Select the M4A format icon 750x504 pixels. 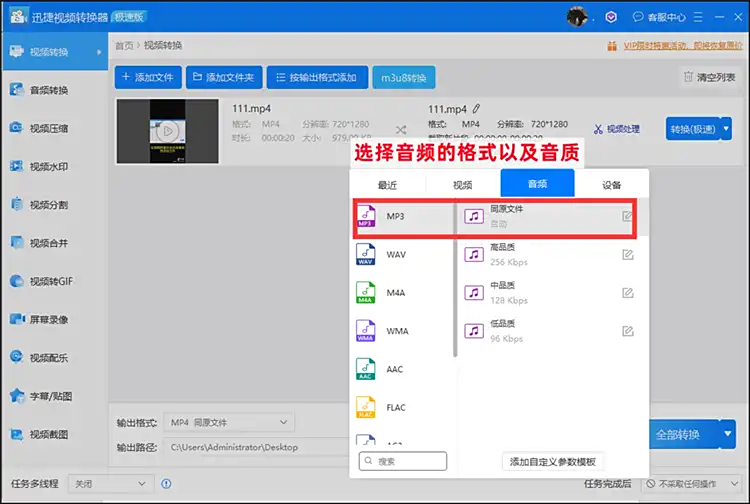coord(366,293)
